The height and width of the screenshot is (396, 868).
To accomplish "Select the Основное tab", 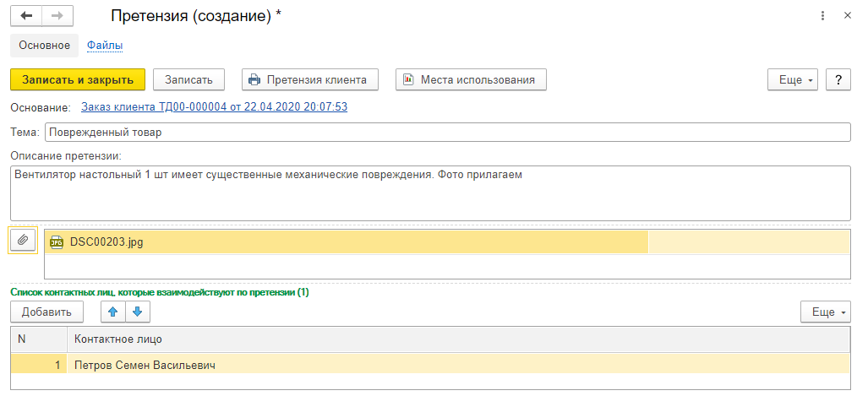I will [x=44, y=45].
